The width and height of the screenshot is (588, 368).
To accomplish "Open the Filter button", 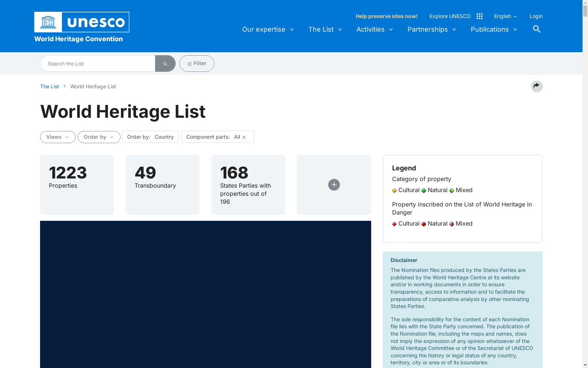I will [x=197, y=64].
